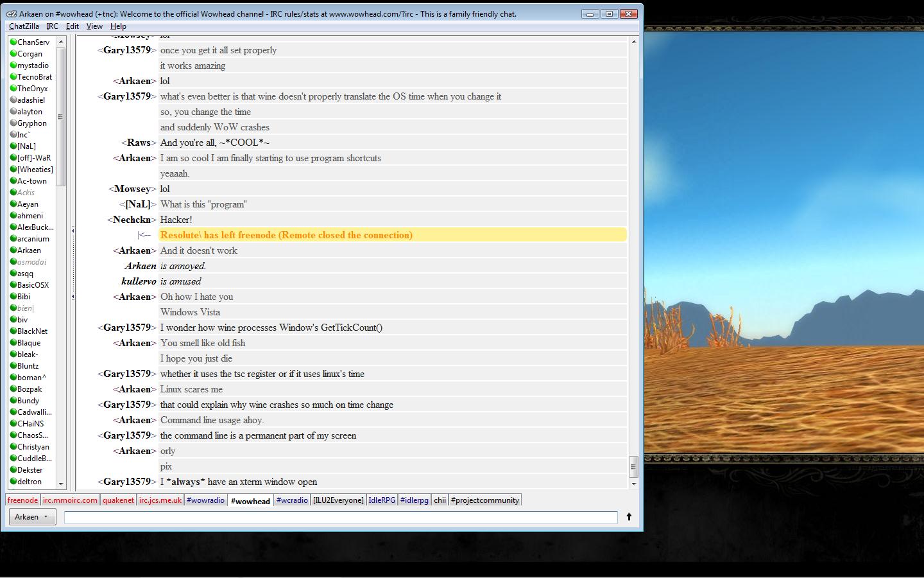Expand the IRC menu
Screen dimensions: 924x578
tap(52, 26)
